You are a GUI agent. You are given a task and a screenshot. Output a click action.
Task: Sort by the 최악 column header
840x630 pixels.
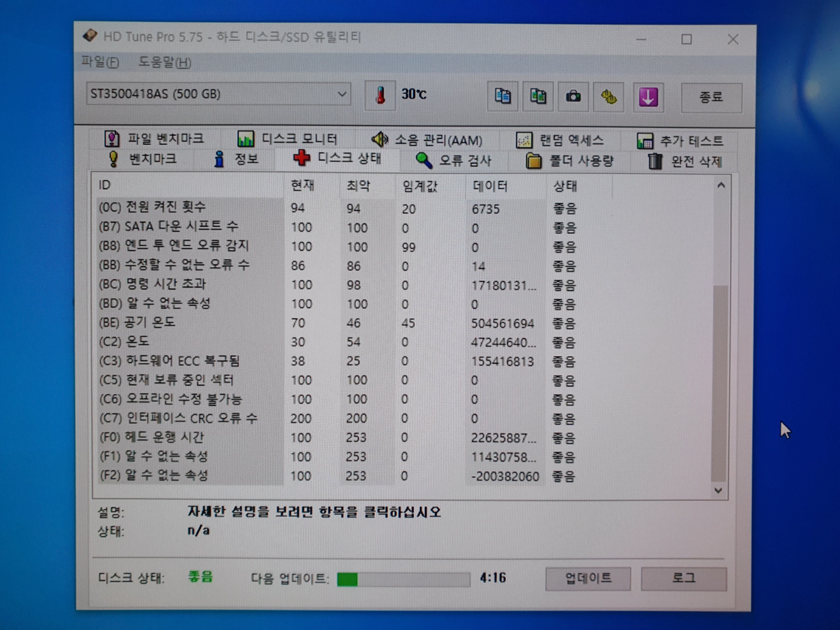[367, 186]
